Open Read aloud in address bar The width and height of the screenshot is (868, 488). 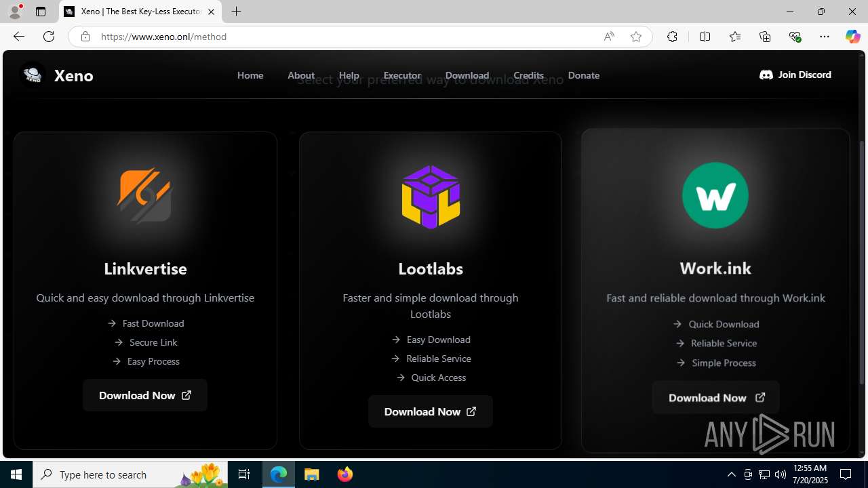609,37
